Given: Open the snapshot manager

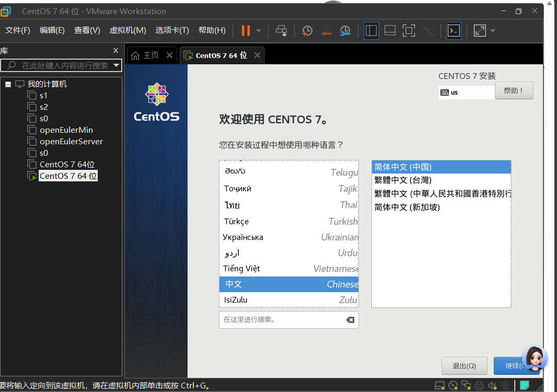Looking at the screenshot, I should pyautogui.click(x=345, y=30).
